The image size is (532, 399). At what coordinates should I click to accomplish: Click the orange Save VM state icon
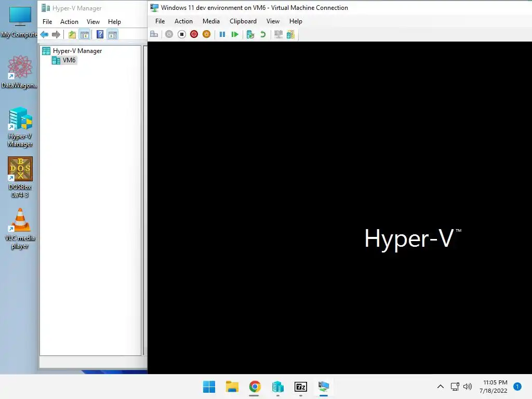[206, 34]
